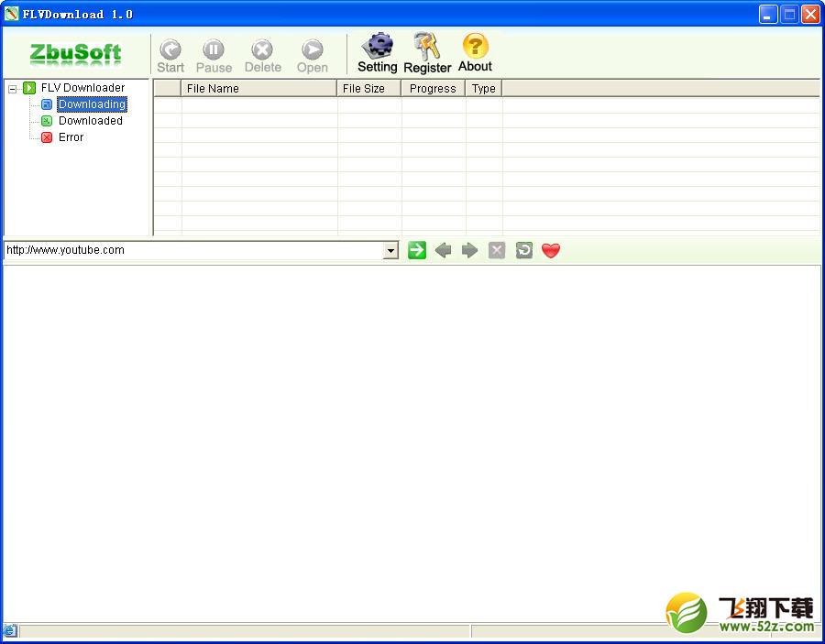
Task: Minimize the FLVDownload window
Action: 768,14
